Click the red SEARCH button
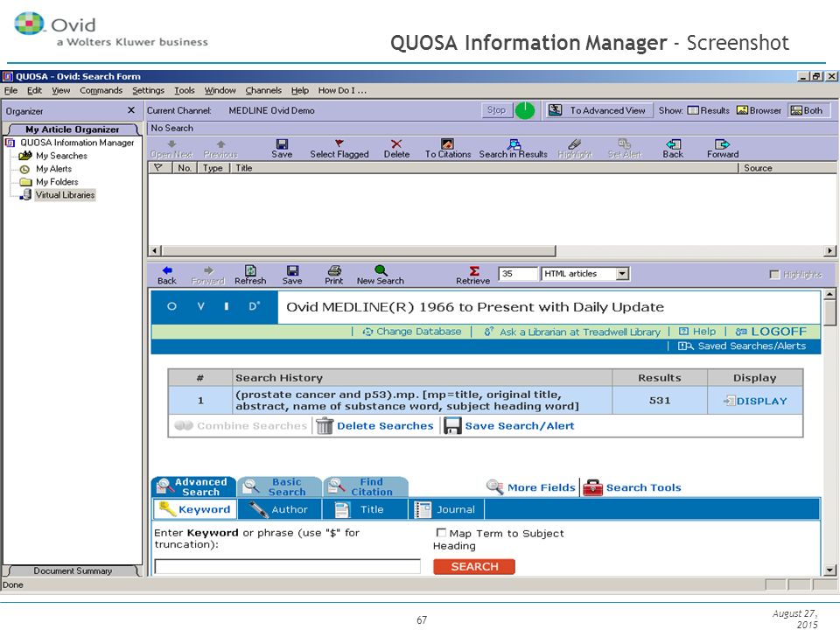Viewport: 840px width, 630px height. pos(474,567)
